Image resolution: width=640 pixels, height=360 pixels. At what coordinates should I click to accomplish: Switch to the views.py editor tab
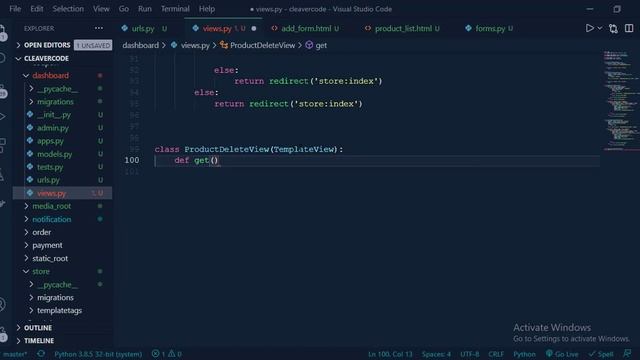pos(223,28)
